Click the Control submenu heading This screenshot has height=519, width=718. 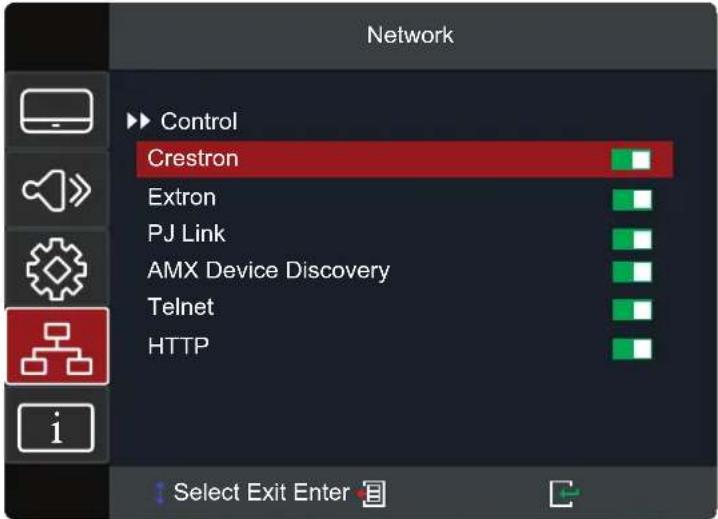point(199,121)
